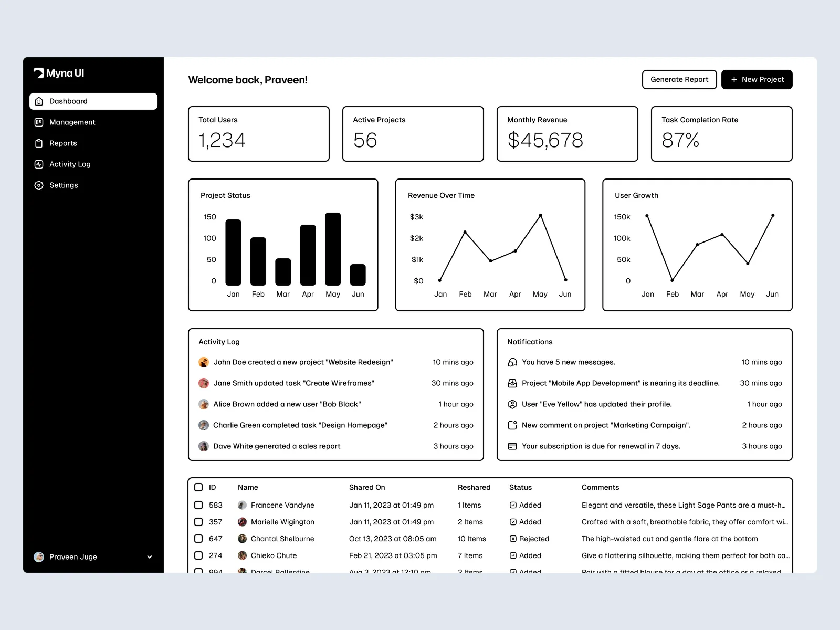Image resolution: width=840 pixels, height=630 pixels.
Task: Check the box for row ID 583
Action: pyautogui.click(x=198, y=505)
